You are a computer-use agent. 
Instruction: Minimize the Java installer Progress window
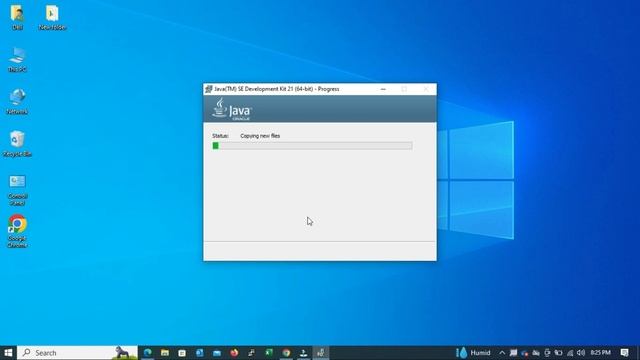[x=383, y=89]
